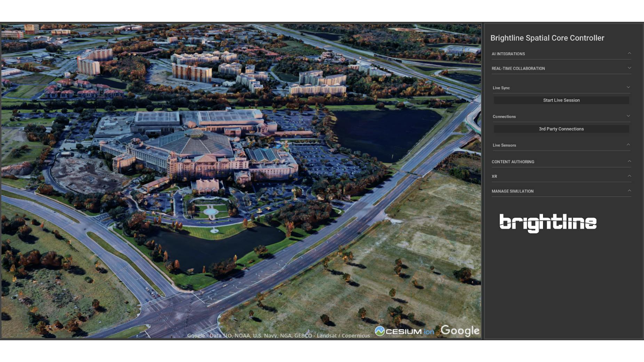Expand the Live Sync subsection
This screenshot has width=644, height=362.
coord(628,87)
